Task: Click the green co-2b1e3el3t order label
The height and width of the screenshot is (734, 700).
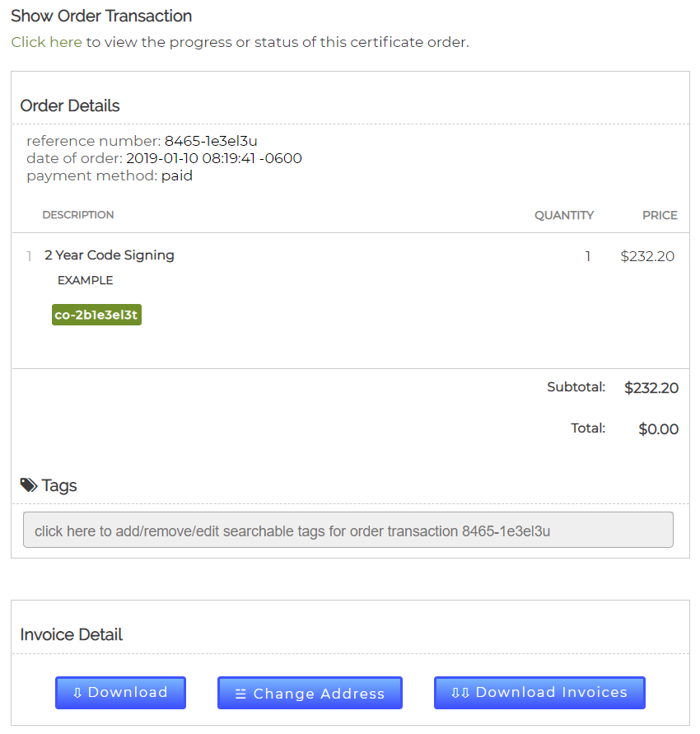Action: pos(96,315)
